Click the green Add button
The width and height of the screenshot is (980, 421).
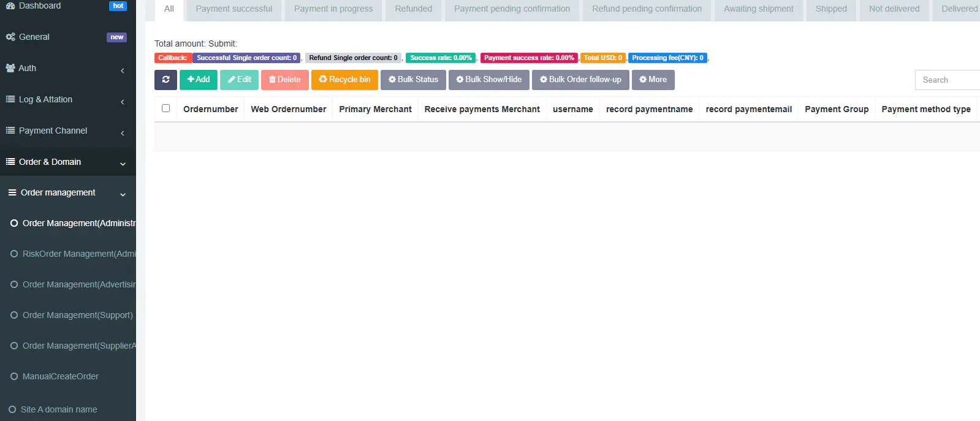[199, 80]
